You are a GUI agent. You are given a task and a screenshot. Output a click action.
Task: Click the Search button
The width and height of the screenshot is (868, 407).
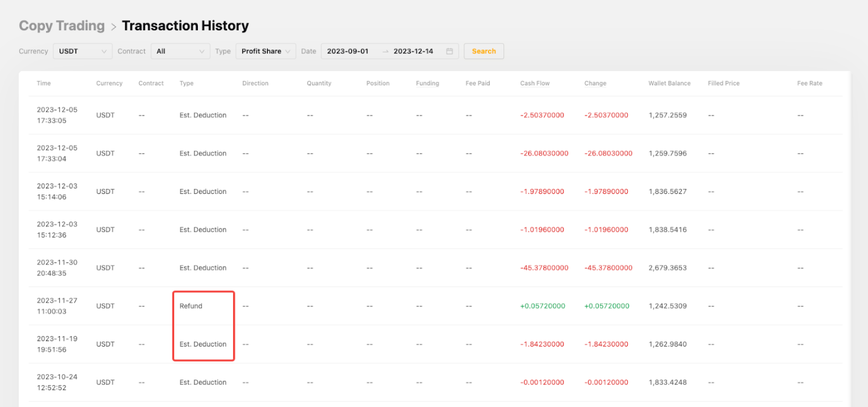[483, 51]
